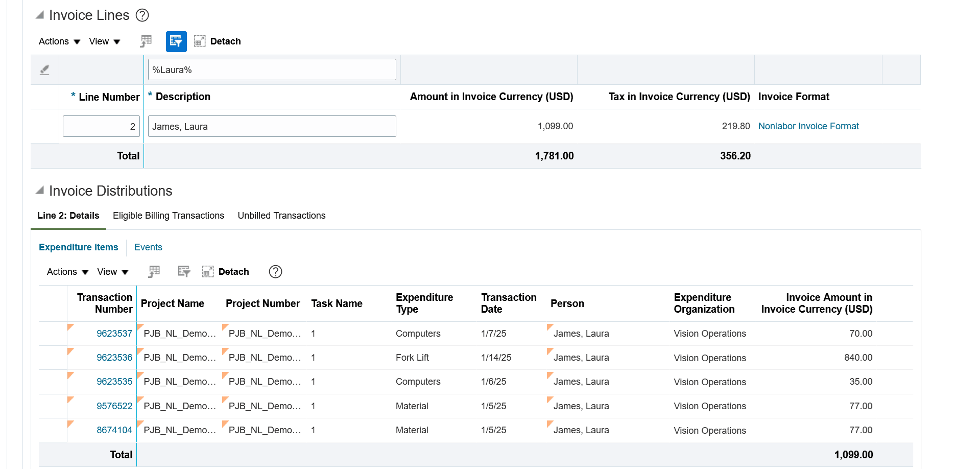The height and width of the screenshot is (469, 980).
Task: Open Invoice Lines Actions menu
Action: 59,41
